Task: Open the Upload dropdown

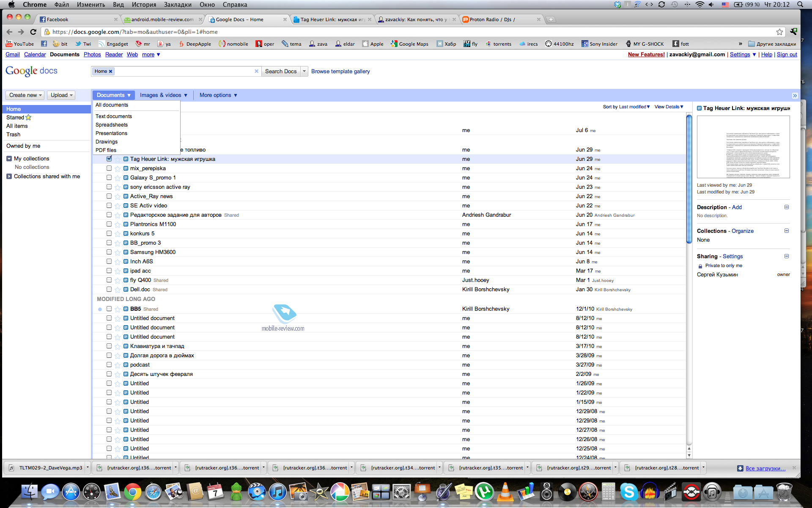Action: click(61, 95)
